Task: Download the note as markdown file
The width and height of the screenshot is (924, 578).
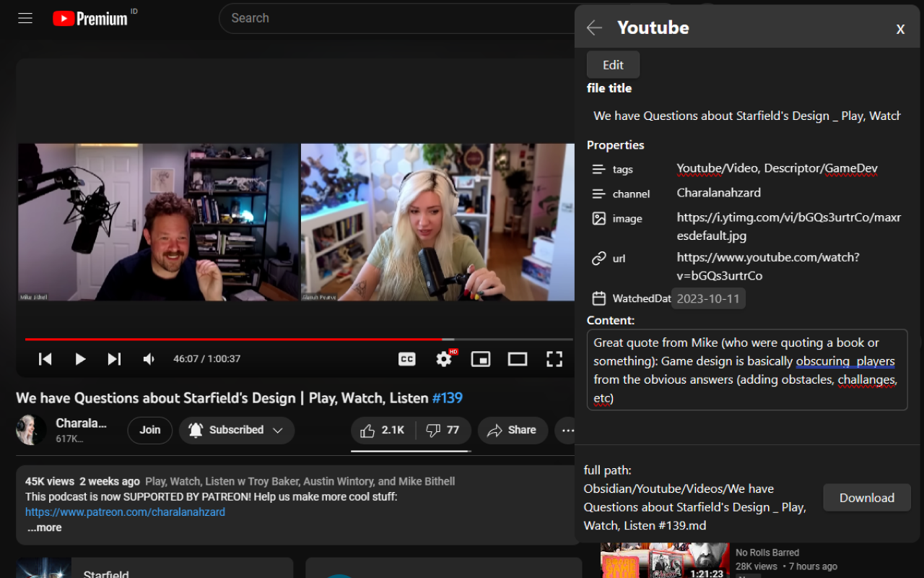Action: pyautogui.click(x=866, y=498)
